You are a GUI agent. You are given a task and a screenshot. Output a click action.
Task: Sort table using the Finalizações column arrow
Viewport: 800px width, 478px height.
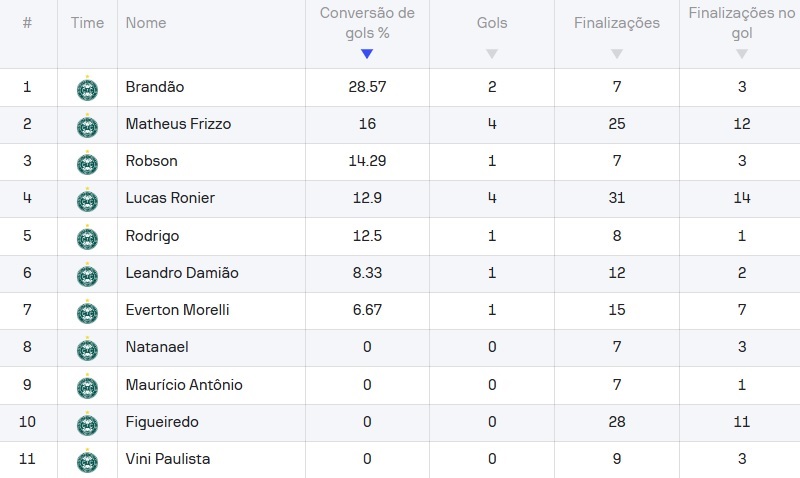[x=617, y=54]
